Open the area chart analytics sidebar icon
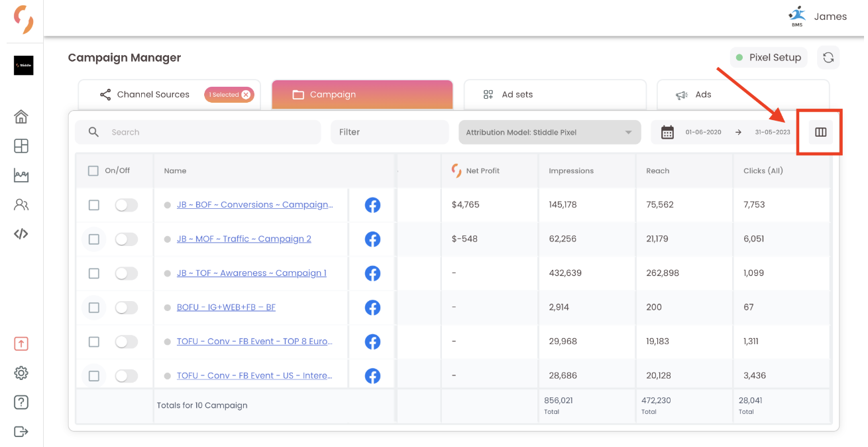868x447 pixels. coord(21,175)
